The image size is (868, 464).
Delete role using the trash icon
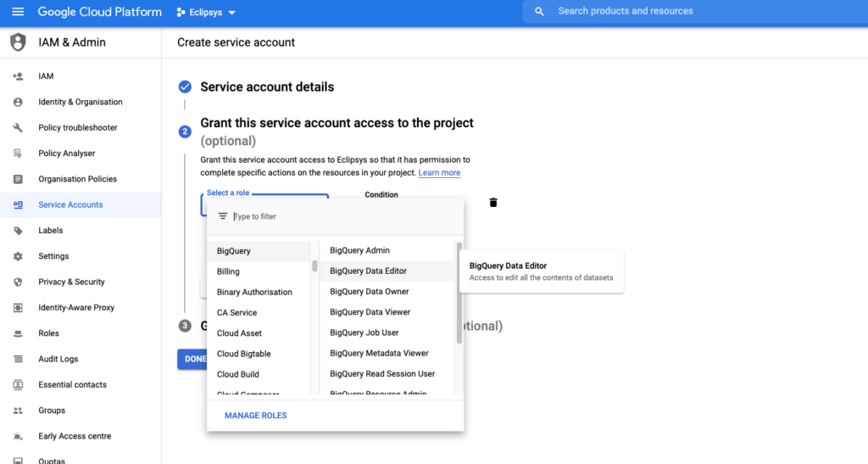(493, 203)
